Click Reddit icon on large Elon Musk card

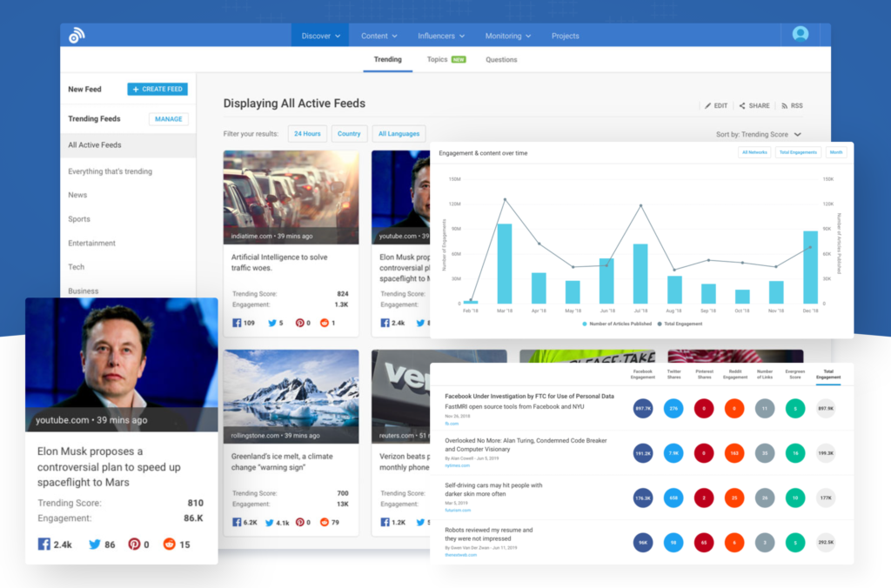click(169, 544)
